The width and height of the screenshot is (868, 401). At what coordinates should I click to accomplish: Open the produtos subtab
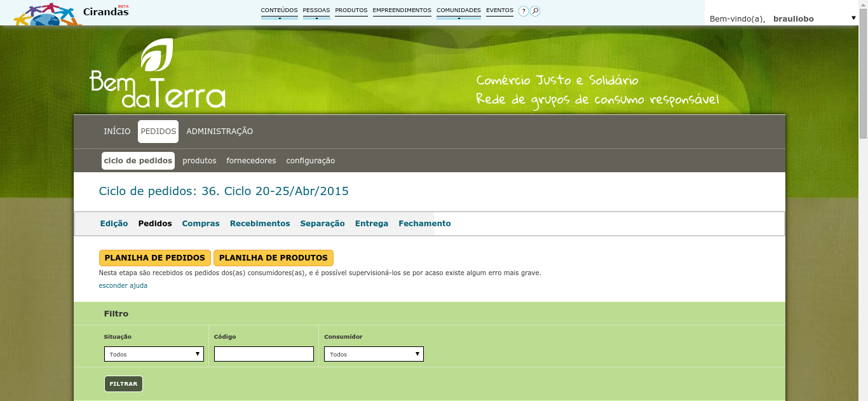pos(200,161)
